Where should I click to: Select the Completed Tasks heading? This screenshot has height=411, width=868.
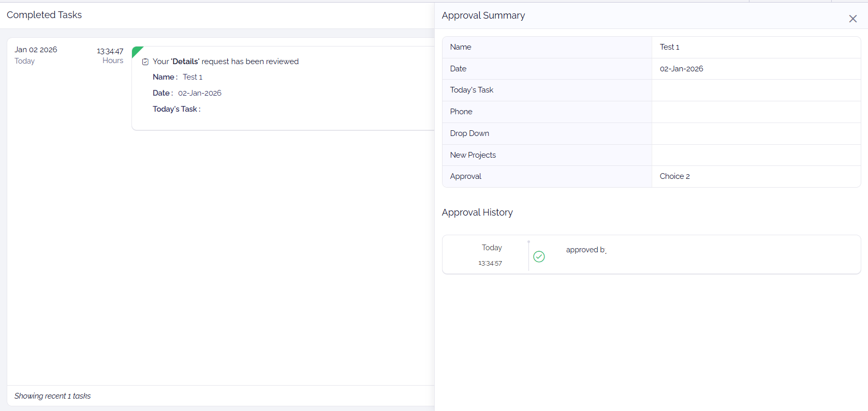pyautogui.click(x=44, y=15)
